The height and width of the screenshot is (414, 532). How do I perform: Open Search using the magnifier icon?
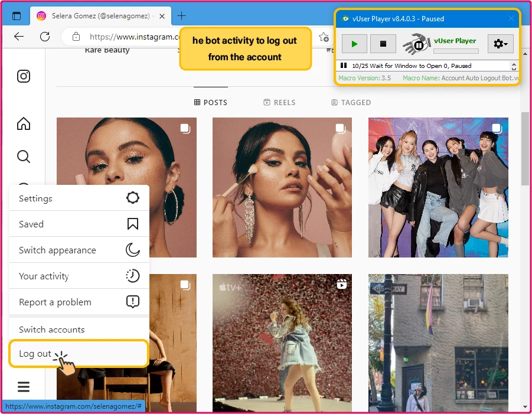point(24,157)
